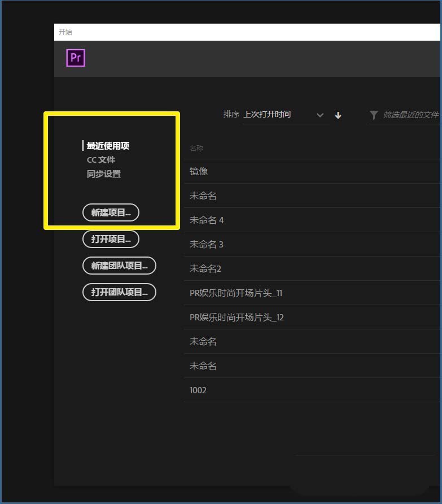Click the 排序 label
Image resolution: width=442 pixels, height=504 pixels.
click(231, 114)
